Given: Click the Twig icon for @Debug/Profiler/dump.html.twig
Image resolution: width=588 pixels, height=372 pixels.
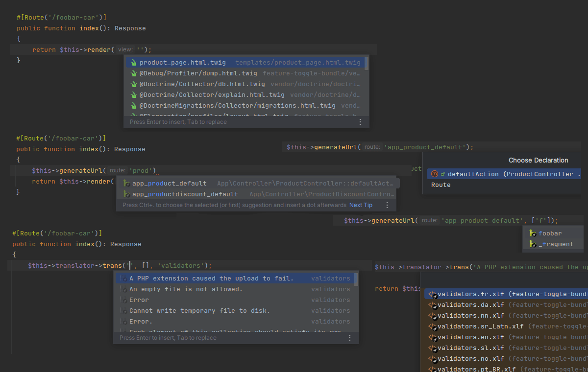Looking at the screenshot, I should point(133,73).
